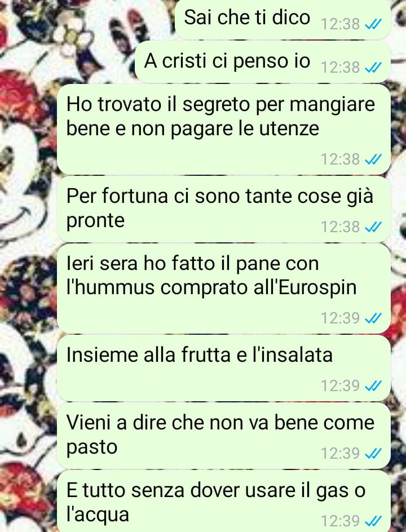Screen dimensions: 406x532
Task: Click the blue checkmarks on 'Insieme alla frutta' message
Action: point(373,385)
